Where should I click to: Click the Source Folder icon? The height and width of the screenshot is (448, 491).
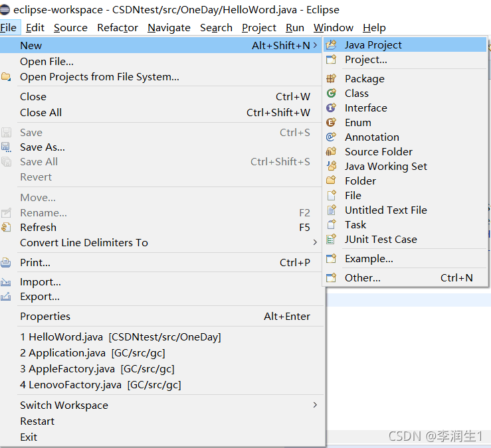(x=331, y=152)
